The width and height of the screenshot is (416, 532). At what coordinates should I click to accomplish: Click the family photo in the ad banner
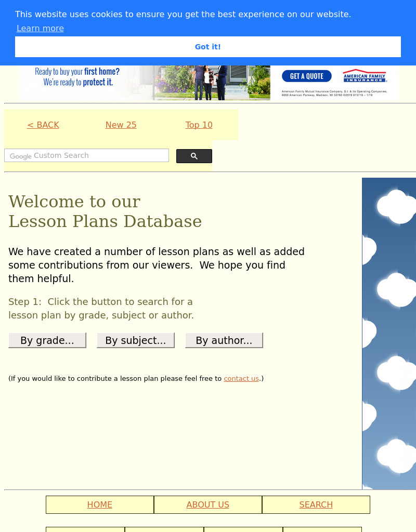208,82
